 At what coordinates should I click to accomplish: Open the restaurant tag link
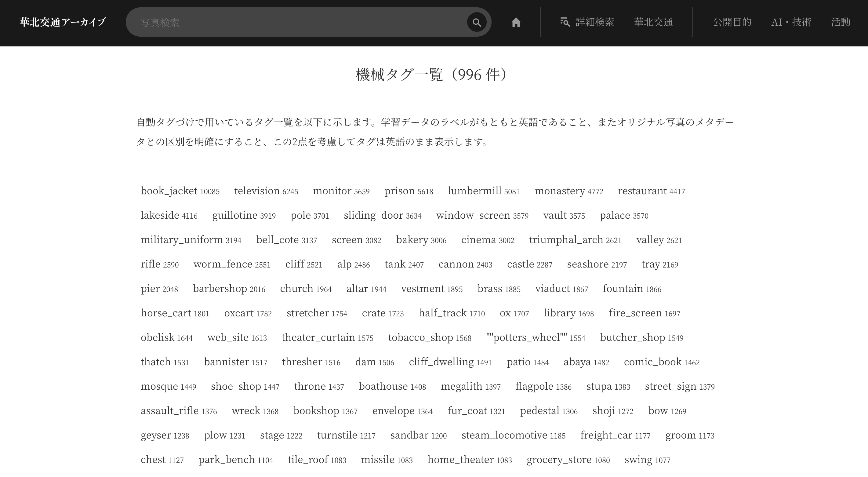coord(642,191)
